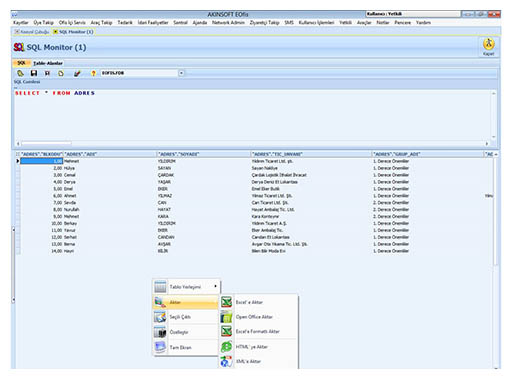
Task: Click the ÇARDAK surname cell
Action: tap(204, 175)
